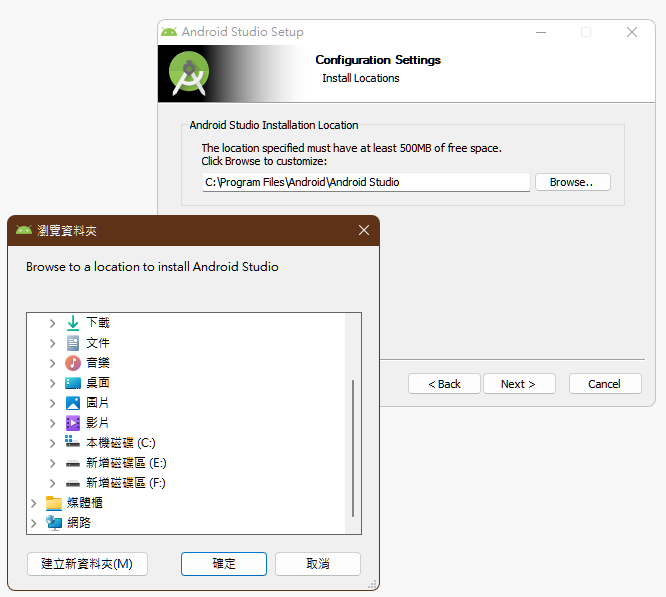Expand the 文件 folder node
The image size is (666, 597).
52,343
